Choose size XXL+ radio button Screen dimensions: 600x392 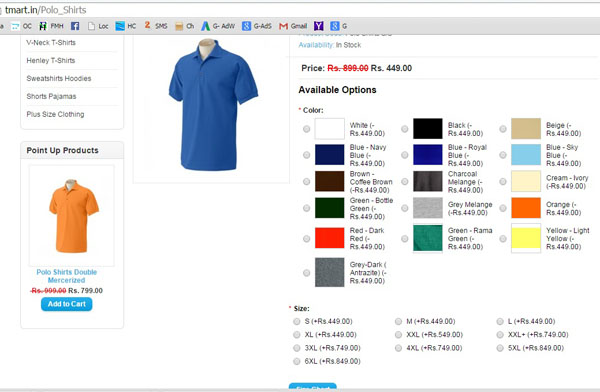(500, 335)
